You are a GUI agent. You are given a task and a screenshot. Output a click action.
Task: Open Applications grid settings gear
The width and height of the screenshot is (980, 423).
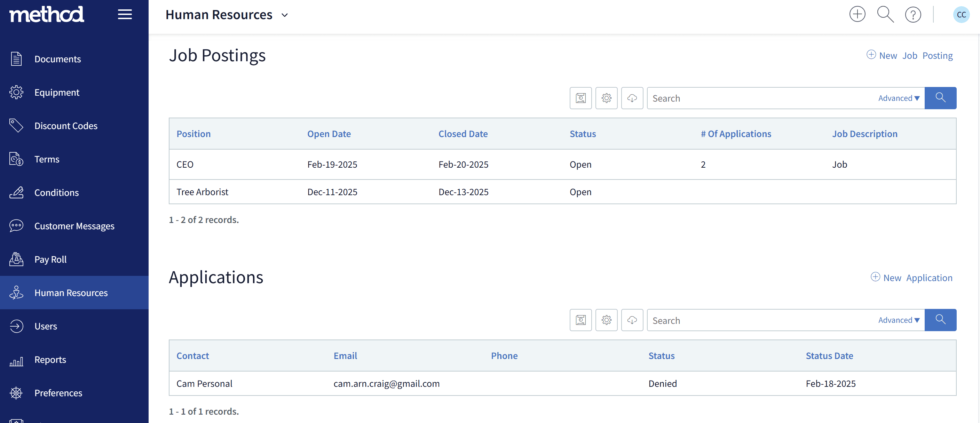click(x=607, y=320)
